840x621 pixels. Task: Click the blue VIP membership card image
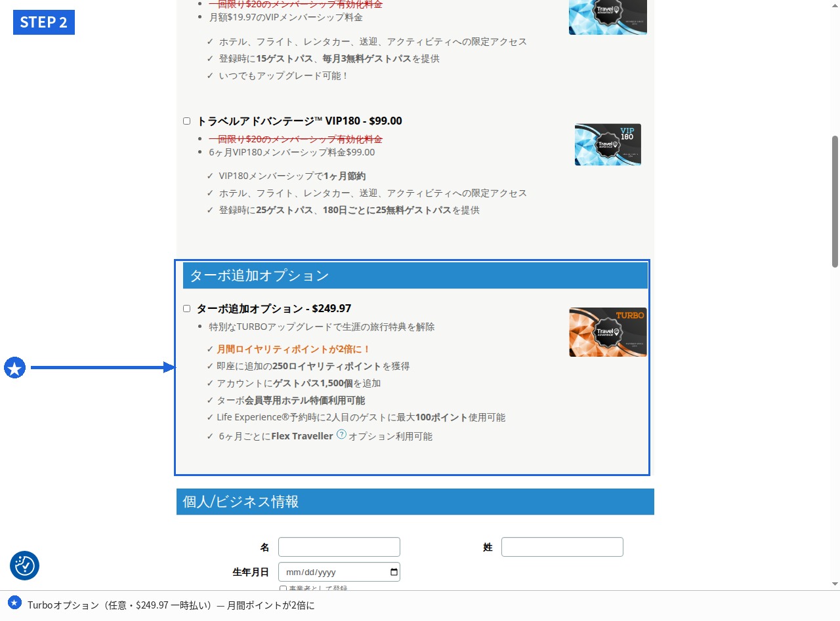pos(608,17)
